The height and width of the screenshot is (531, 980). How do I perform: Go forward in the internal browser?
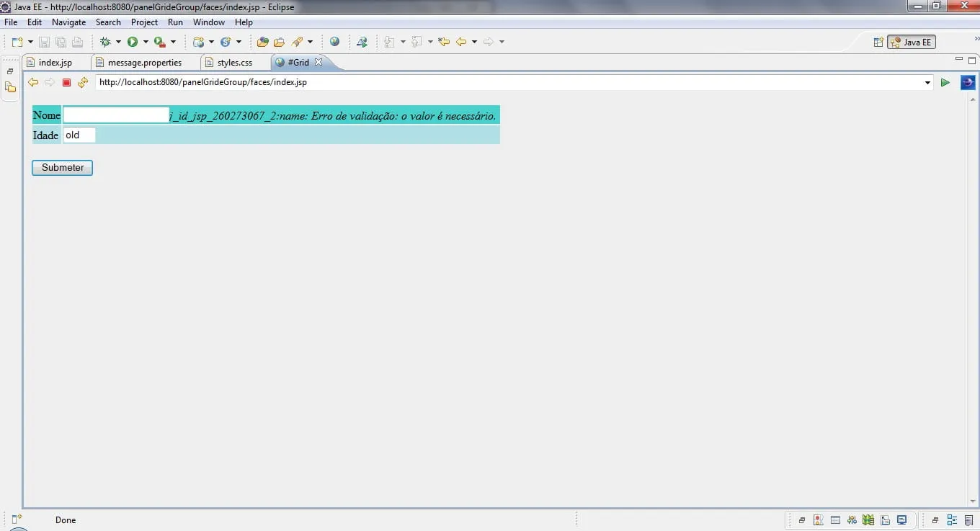click(x=50, y=83)
